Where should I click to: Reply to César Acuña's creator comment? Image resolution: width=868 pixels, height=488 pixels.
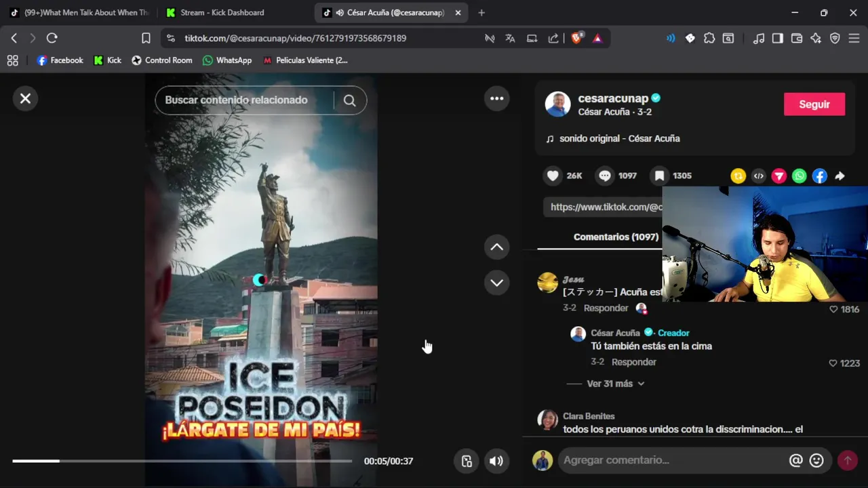tap(633, 362)
